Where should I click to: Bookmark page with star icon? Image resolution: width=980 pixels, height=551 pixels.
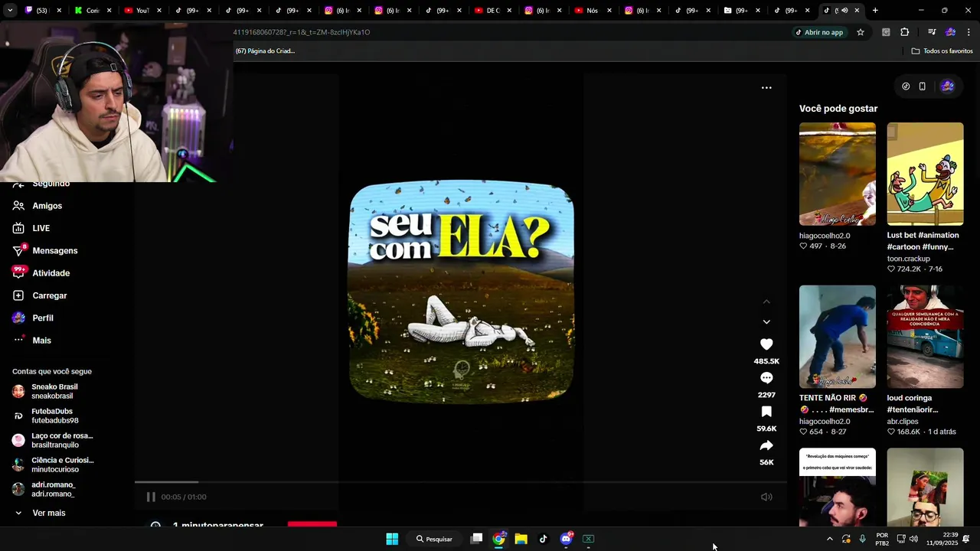click(x=861, y=32)
